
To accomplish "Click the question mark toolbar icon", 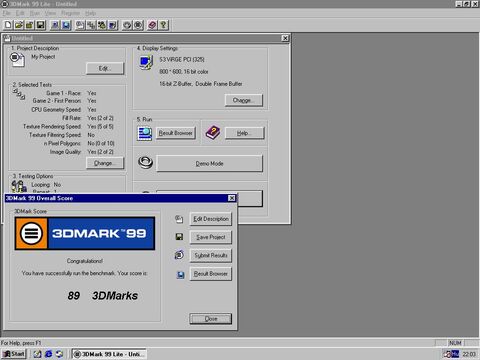I will pyautogui.click(x=163, y=25).
